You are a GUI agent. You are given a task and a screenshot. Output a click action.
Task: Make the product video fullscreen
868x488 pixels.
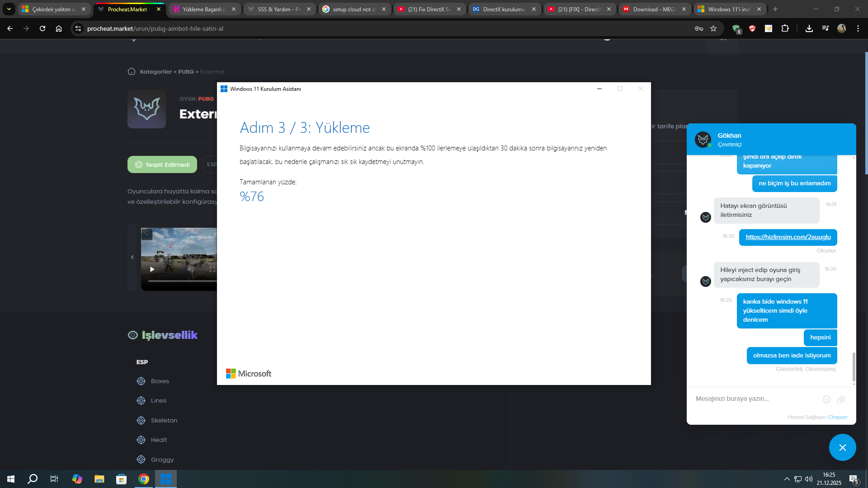(x=212, y=269)
